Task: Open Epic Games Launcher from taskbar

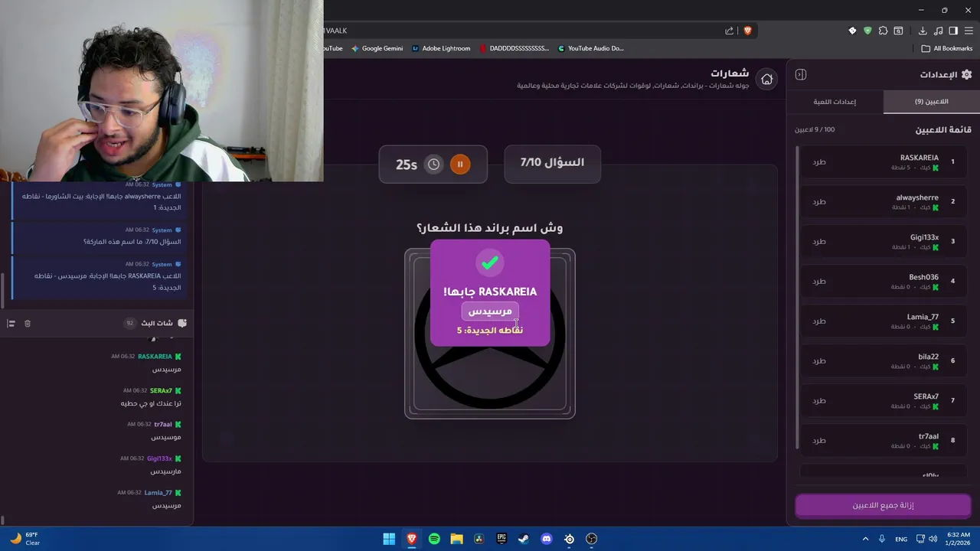Action: 501,539
